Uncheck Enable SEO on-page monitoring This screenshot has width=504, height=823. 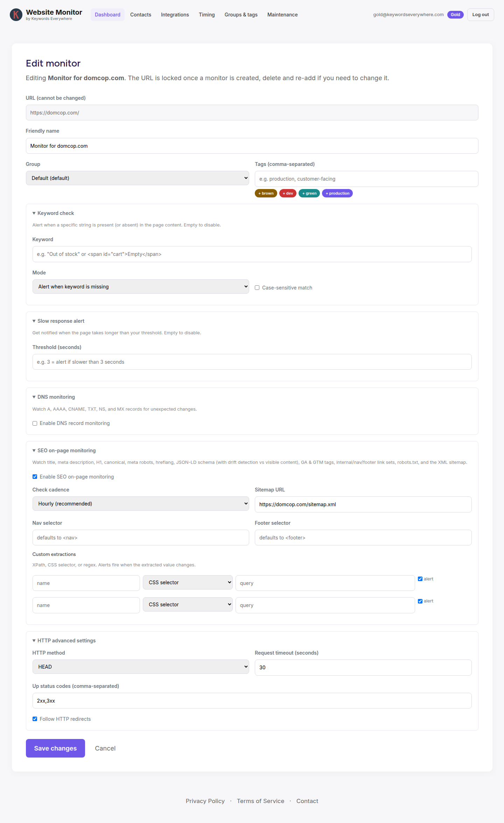(x=35, y=477)
